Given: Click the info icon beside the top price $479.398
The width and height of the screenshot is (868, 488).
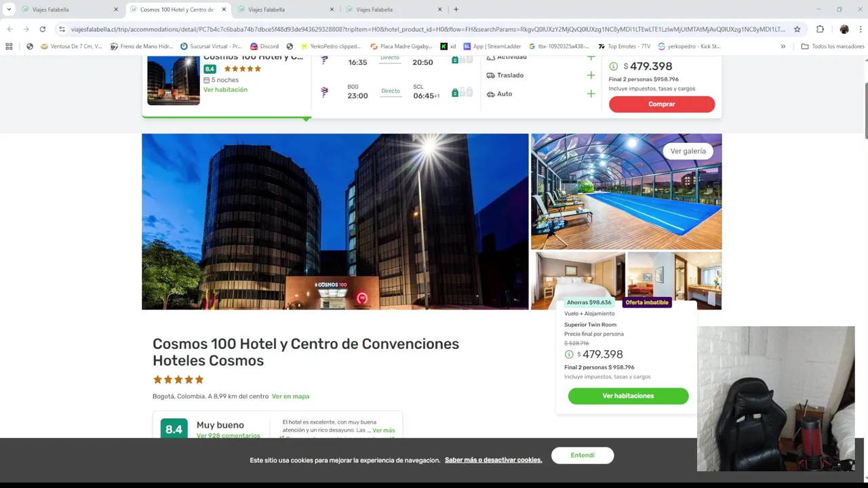Looking at the screenshot, I should point(613,66).
